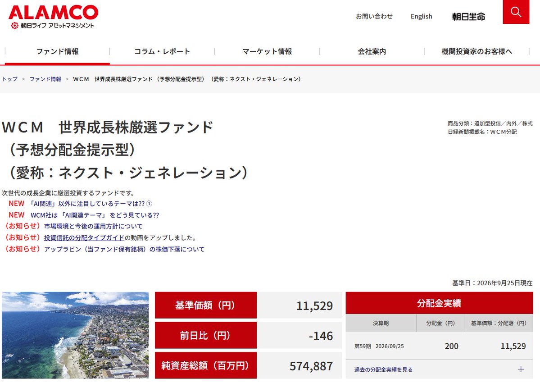
Task: Switch to English site
Action: tap(421, 16)
